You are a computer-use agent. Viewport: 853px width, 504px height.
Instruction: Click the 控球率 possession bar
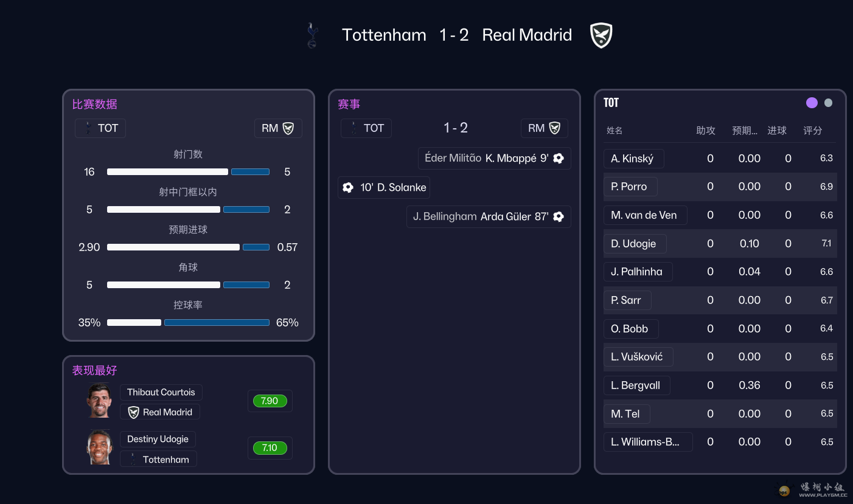tap(188, 323)
